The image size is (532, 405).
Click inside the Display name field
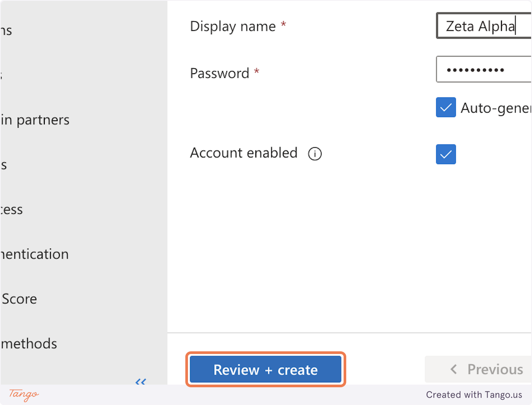click(x=483, y=26)
